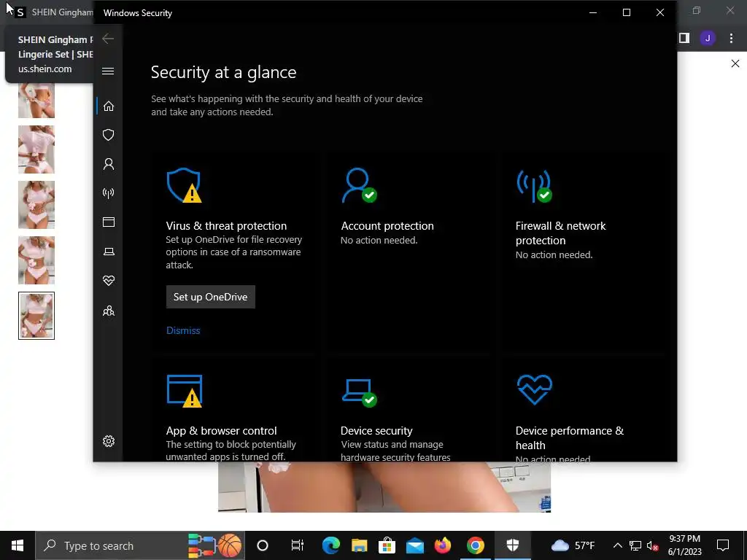Expand the hamburger navigation menu

pos(108,71)
